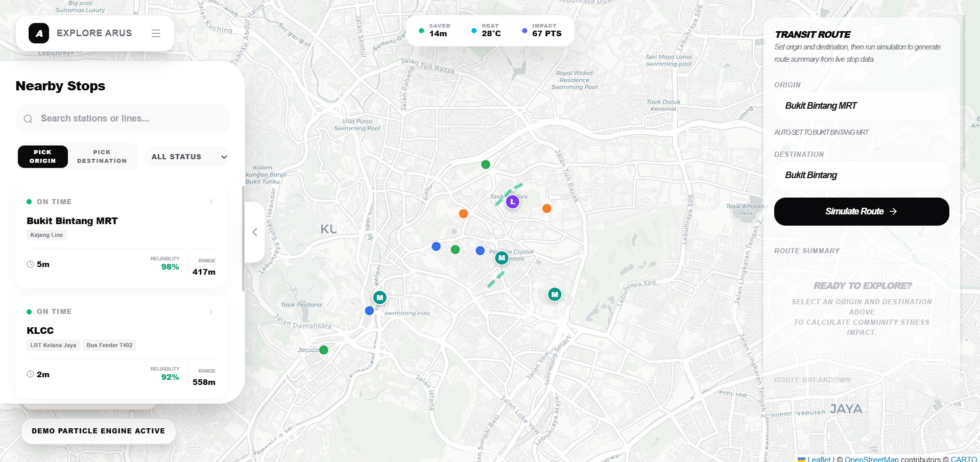Click the Bus Feeder T402 tag
Screen dimensions: 980x462
pyautogui.click(x=109, y=346)
